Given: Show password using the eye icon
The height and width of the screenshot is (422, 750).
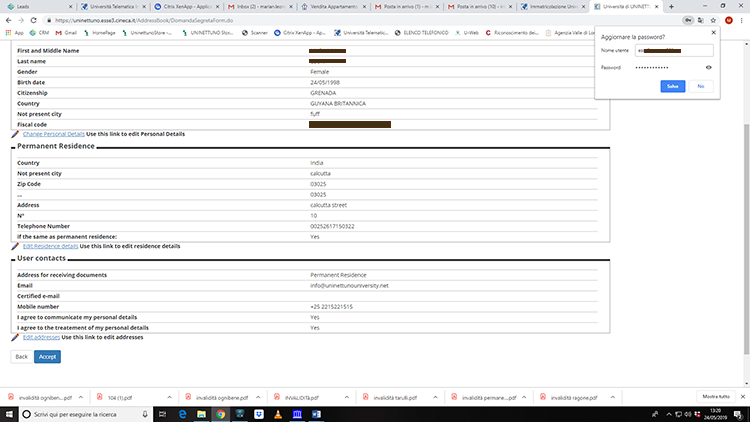Looking at the screenshot, I should [708, 67].
